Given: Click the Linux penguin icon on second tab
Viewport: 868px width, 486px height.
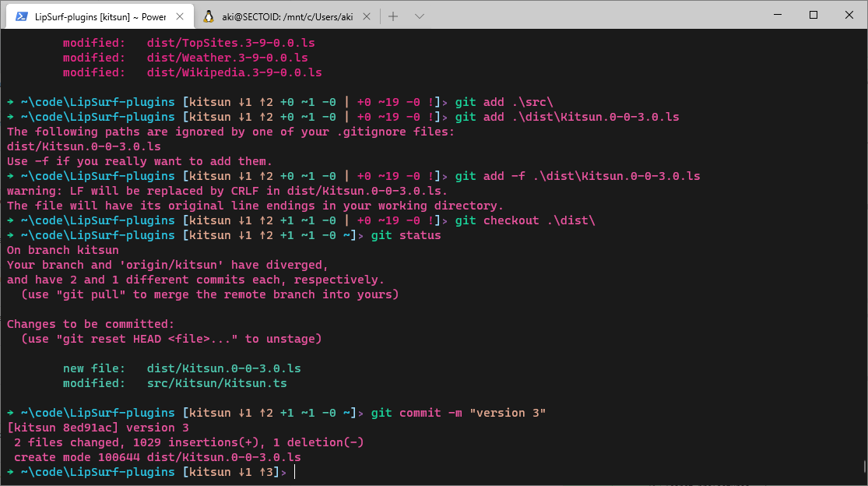Looking at the screenshot, I should pos(209,16).
